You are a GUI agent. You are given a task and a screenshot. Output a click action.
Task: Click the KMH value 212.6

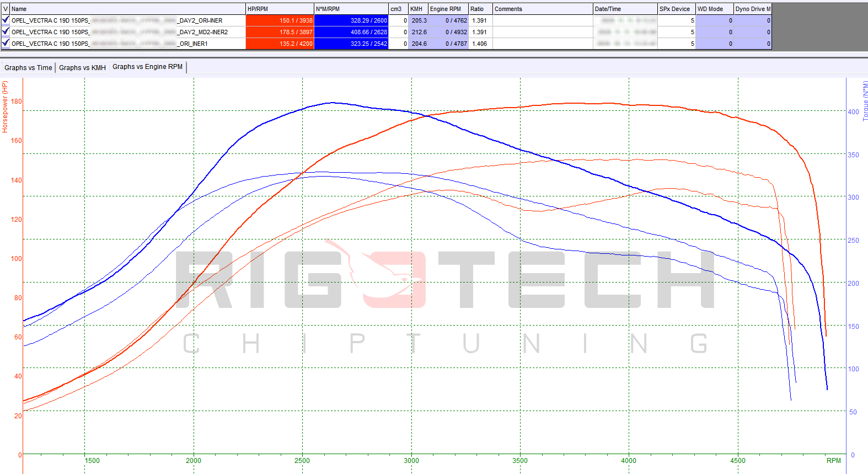(x=418, y=32)
